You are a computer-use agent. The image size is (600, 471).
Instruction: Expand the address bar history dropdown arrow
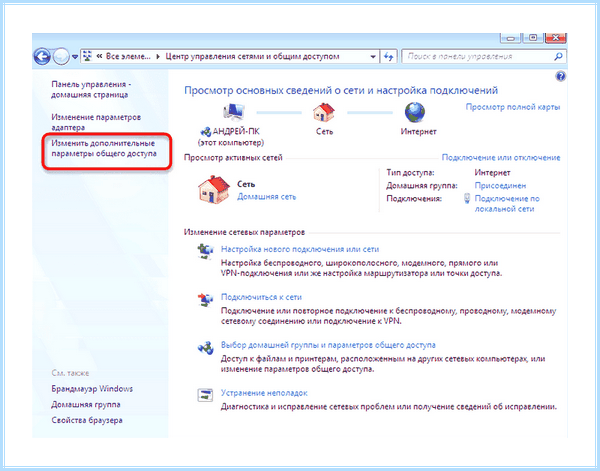373,57
